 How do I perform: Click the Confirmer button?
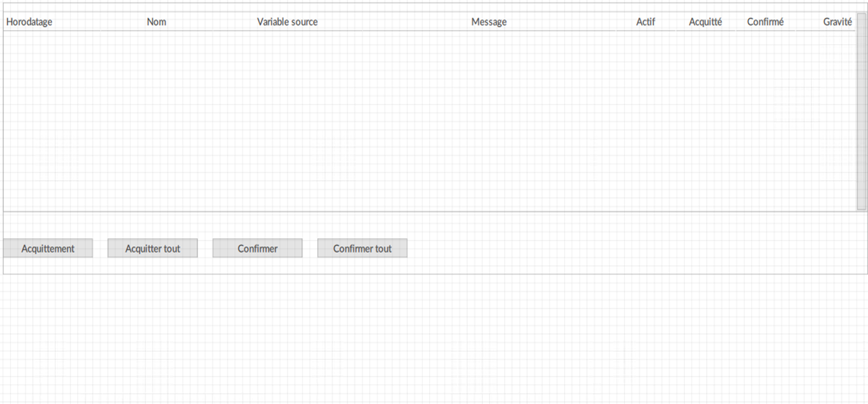tap(257, 249)
